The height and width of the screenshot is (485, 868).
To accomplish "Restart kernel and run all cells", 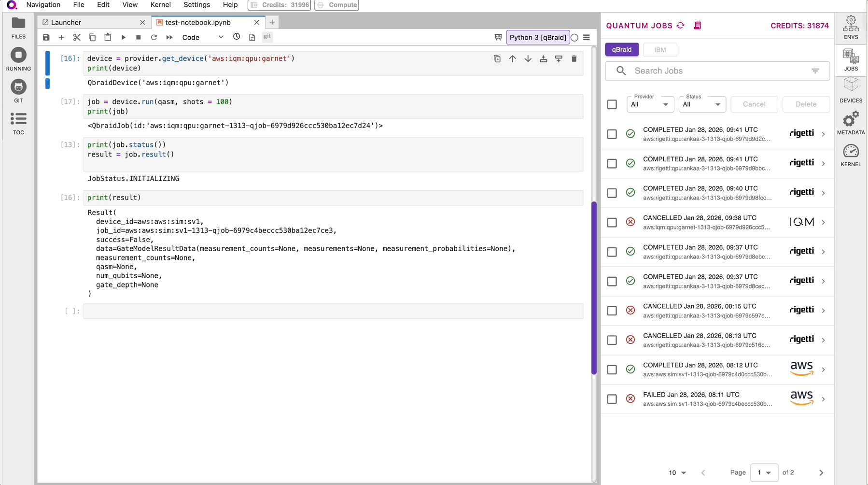I will [x=169, y=37].
